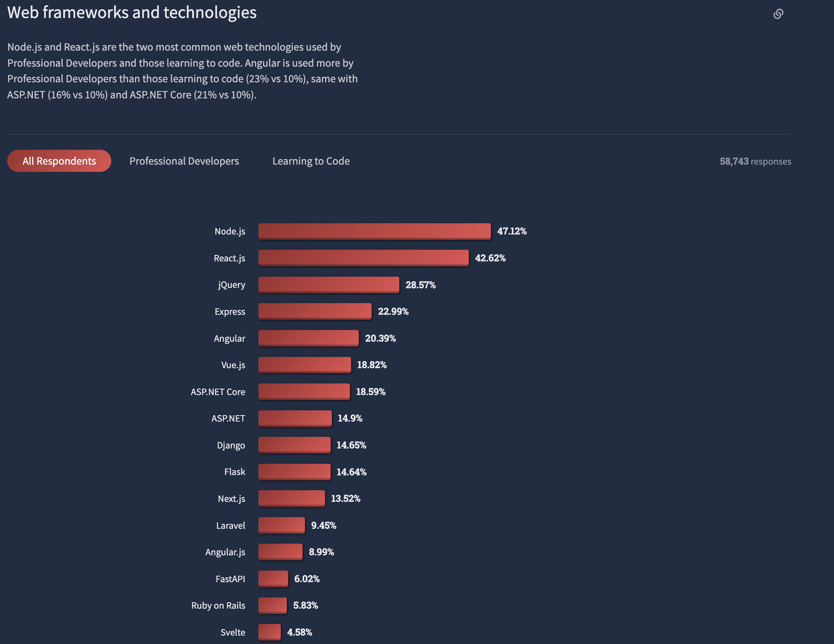Screen dimensions: 834x644
Task: Click the All Respondents filter button
Action: [x=59, y=160]
